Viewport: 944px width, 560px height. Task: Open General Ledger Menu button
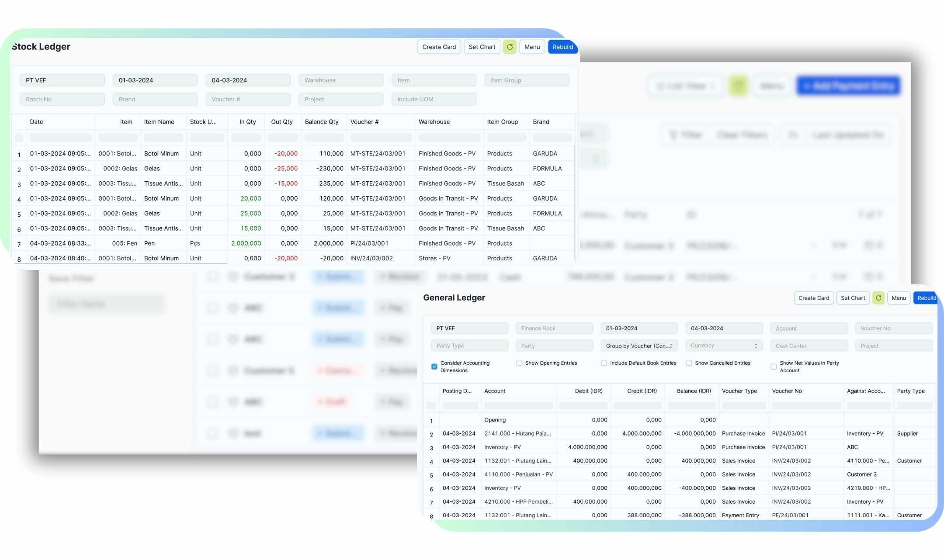click(899, 298)
